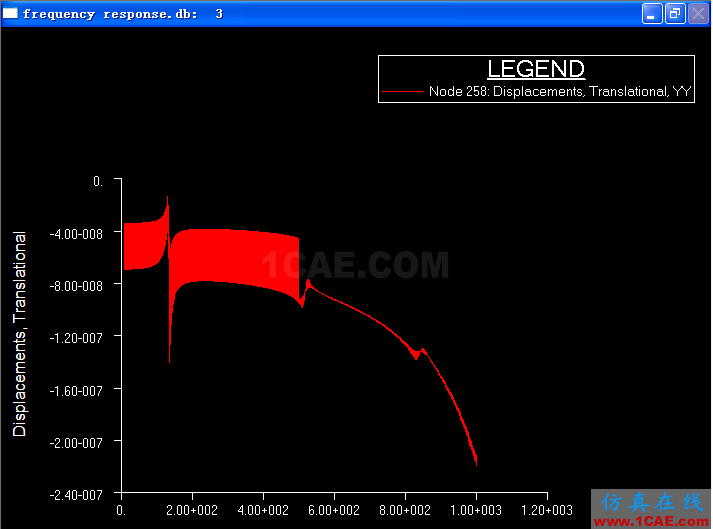
Task: Click the X axis label 1.00+003
Action: coord(476,510)
